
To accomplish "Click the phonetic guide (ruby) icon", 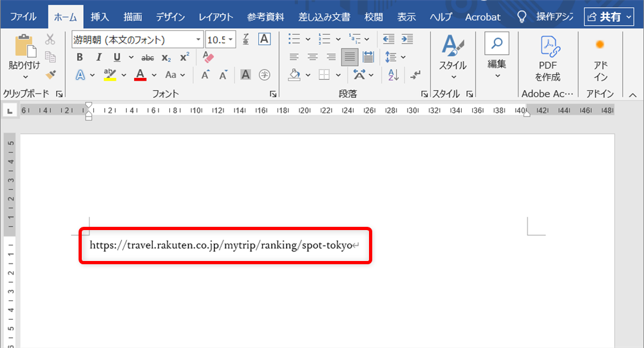I will (x=245, y=39).
